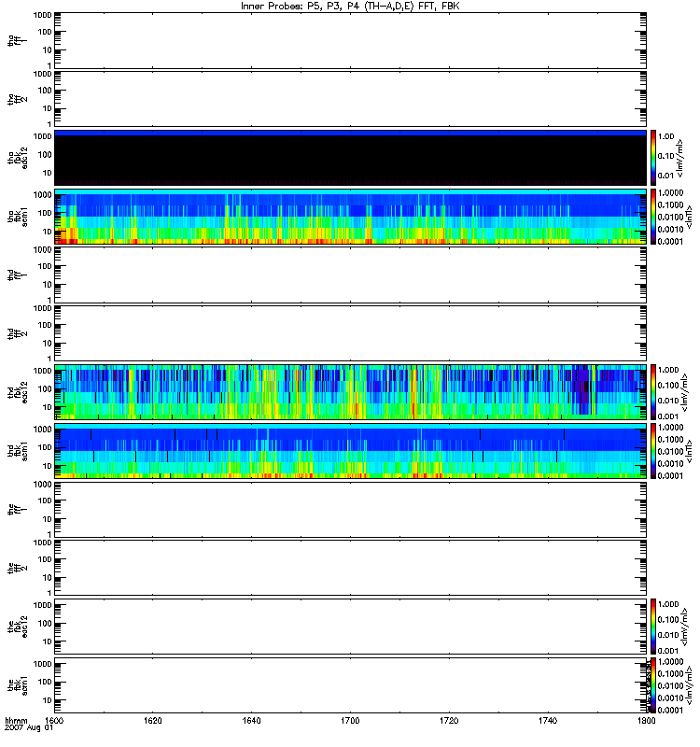The height and width of the screenshot is (747, 700).
Task: Click inside the empty the fbk scm1 panel
Action: click(350, 685)
